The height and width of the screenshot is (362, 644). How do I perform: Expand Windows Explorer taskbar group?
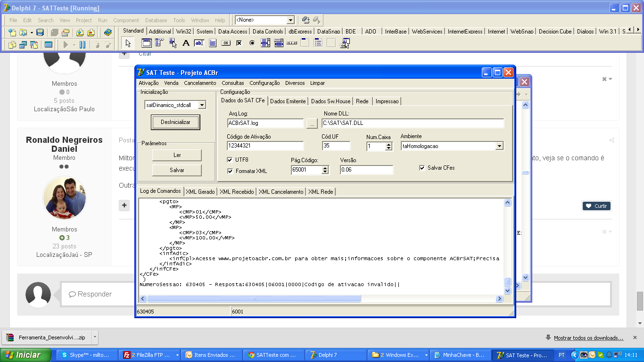coord(426,355)
